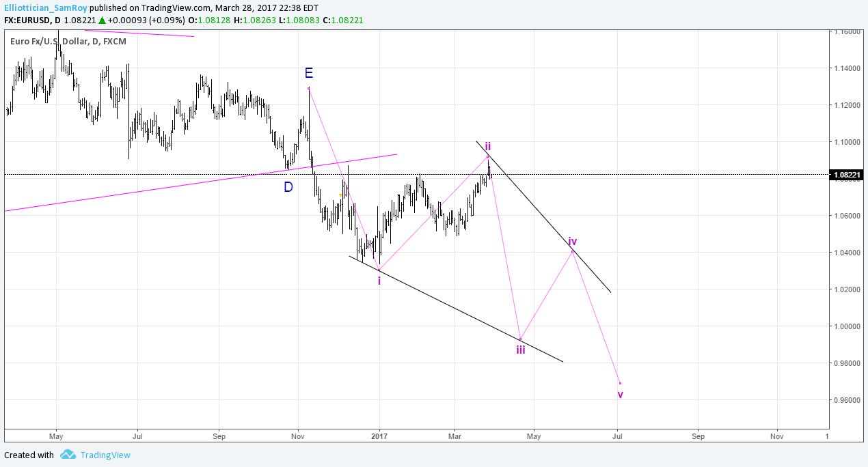Select the magenta wave label ii
The image size is (868, 467).
click(x=488, y=147)
